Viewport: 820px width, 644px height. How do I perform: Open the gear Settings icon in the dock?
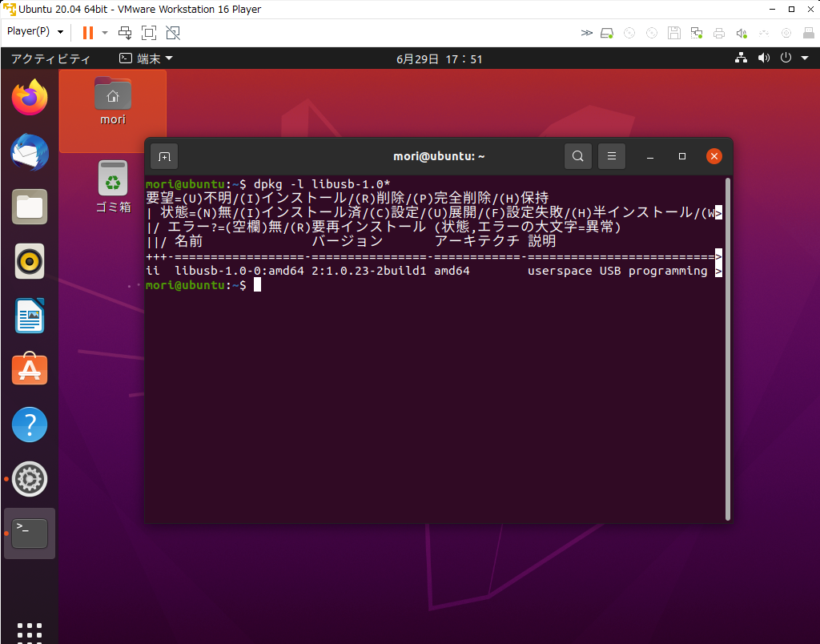[30, 479]
